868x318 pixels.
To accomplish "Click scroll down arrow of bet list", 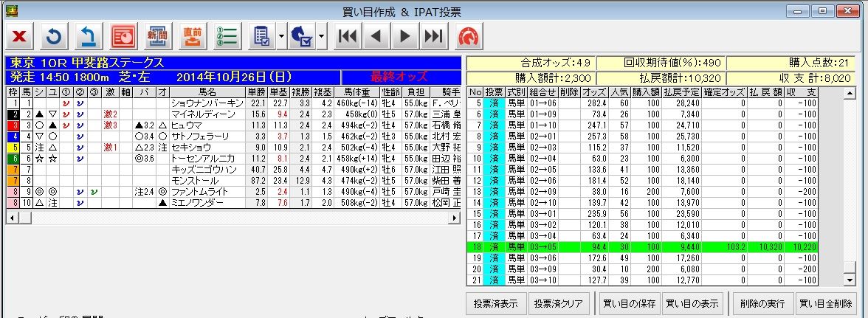I will 850,280.
